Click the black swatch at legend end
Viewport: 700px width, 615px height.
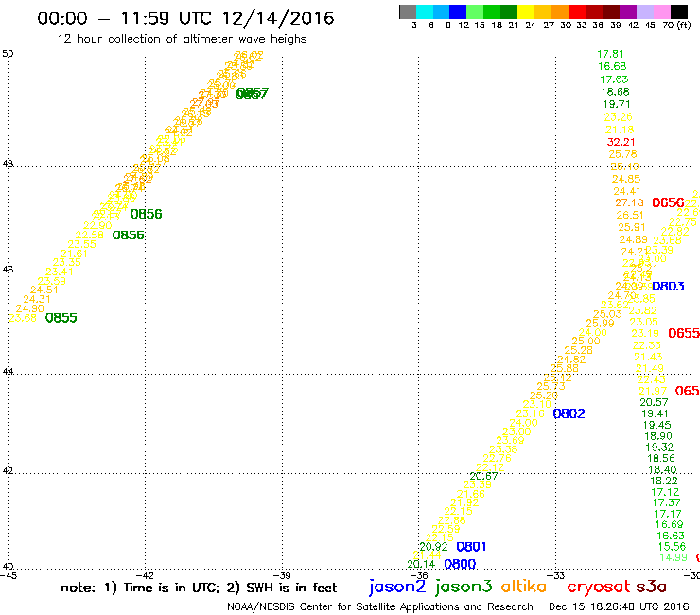pos(679,11)
